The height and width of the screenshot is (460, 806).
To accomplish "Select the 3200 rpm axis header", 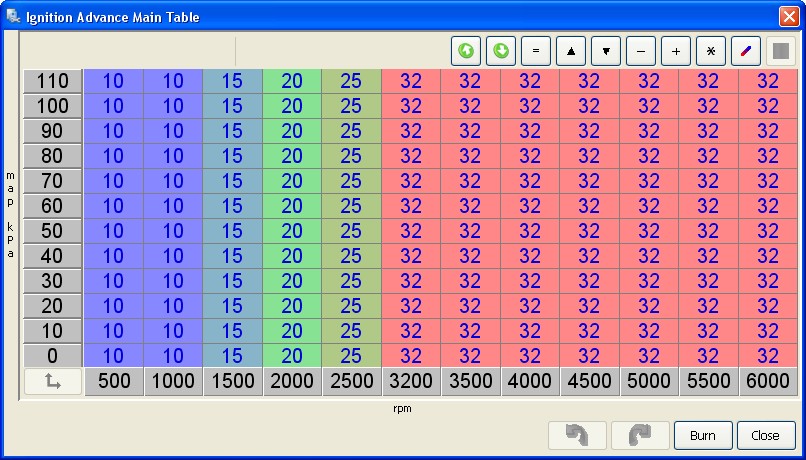I will point(411,381).
